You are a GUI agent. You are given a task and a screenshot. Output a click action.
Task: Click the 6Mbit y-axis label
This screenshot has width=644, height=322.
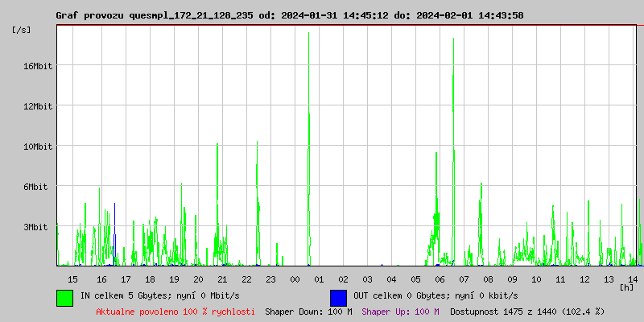click(x=35, y=187)
